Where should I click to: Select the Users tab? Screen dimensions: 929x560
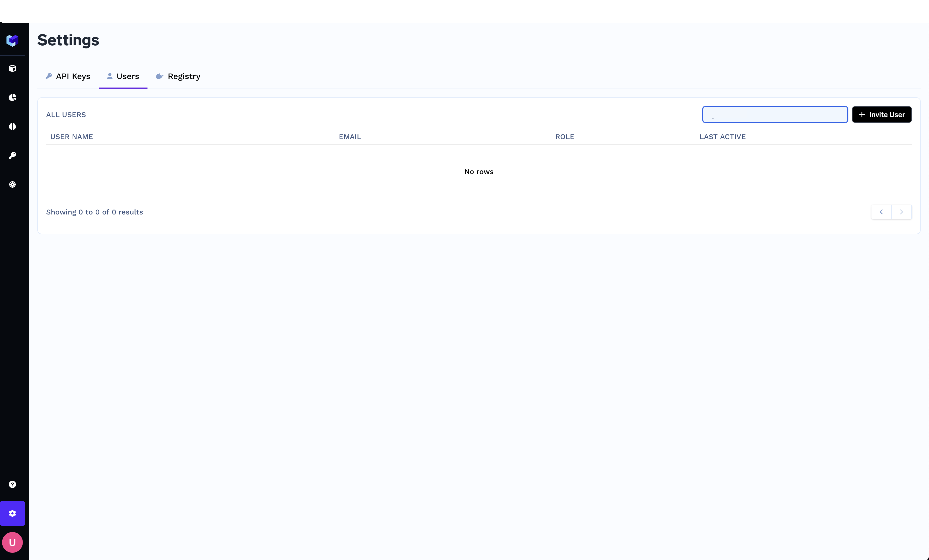[x=123, y=76]
